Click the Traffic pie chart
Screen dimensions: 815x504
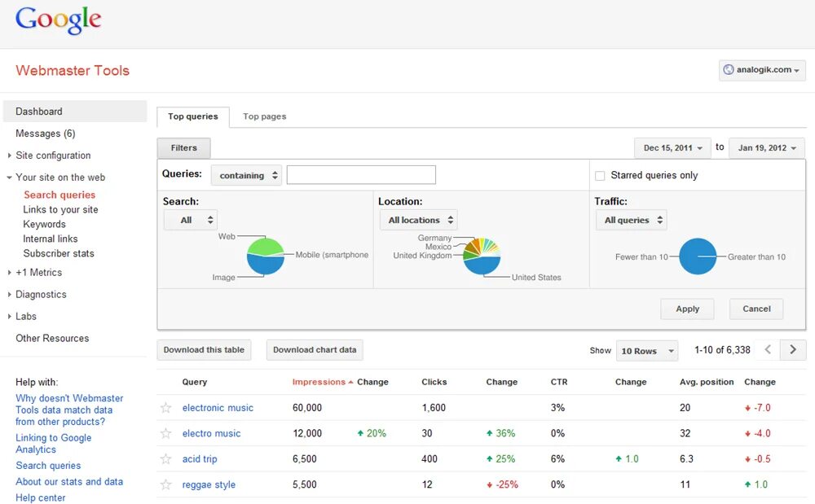[x=698, y=256]
